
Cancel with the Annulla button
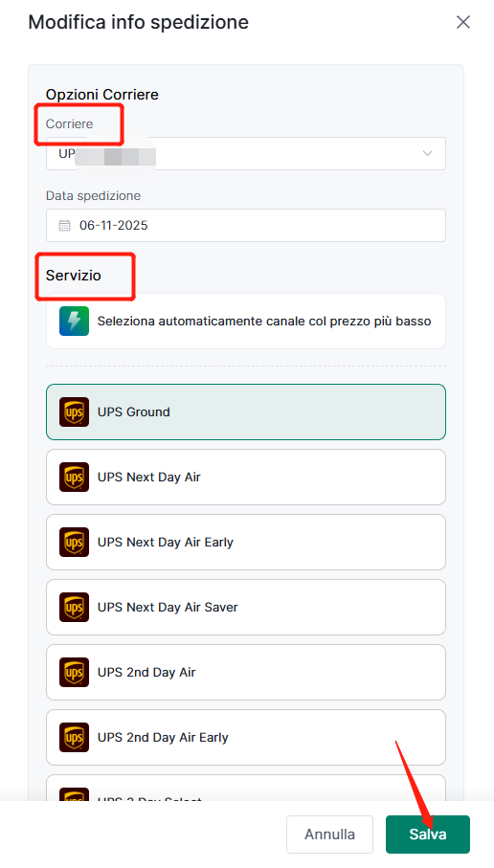coord(329,835)
